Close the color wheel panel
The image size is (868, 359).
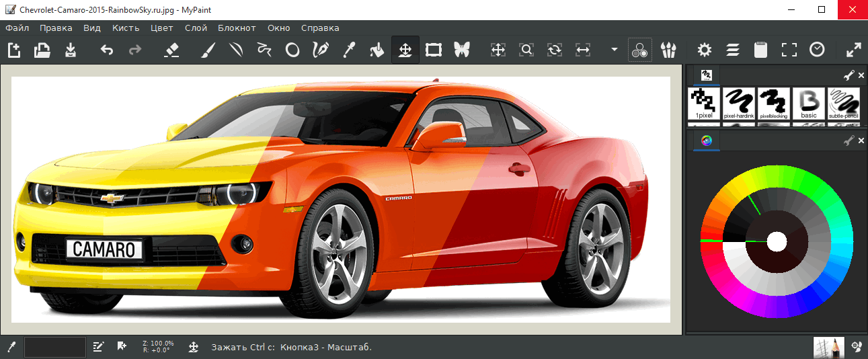pos(861,141)
